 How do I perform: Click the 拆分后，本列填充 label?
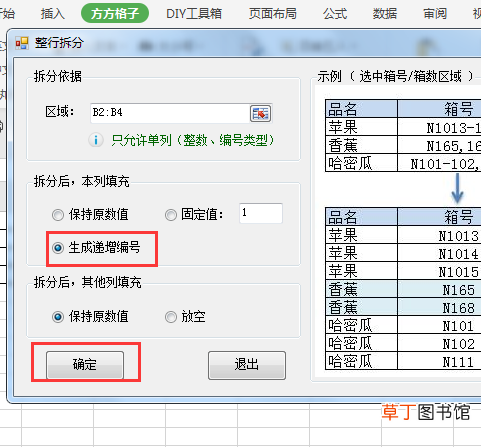tap(81, 181)
